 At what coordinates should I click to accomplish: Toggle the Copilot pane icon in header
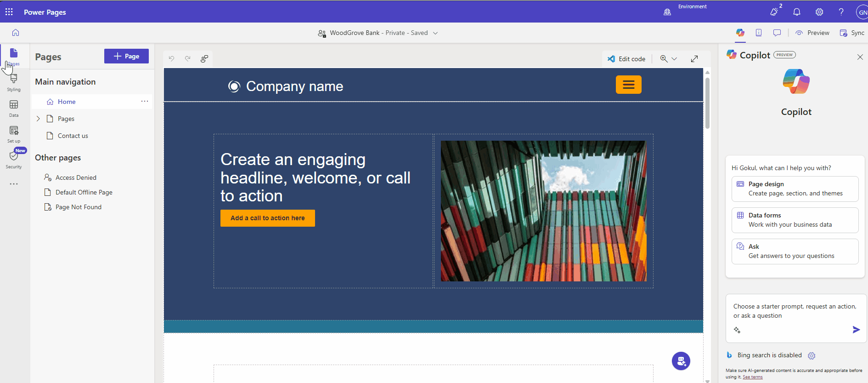[x=740, y=33]
